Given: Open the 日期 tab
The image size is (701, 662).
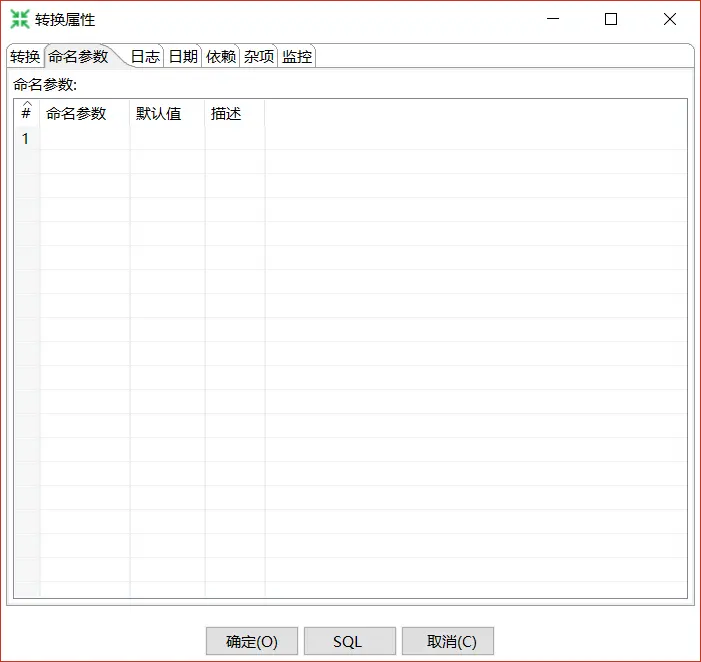Looking at the screenshot, I should coord(183,57).
